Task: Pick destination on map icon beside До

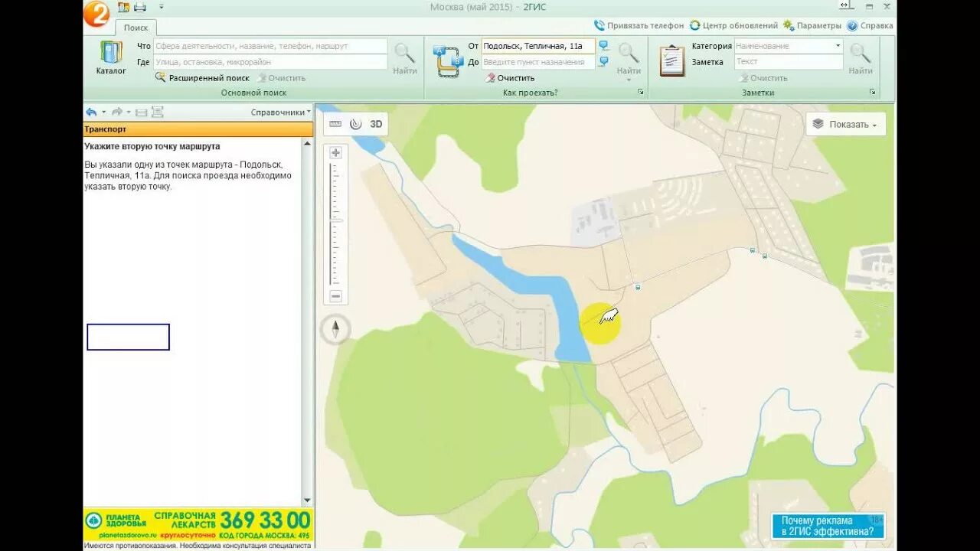Action: coord(604,62)
